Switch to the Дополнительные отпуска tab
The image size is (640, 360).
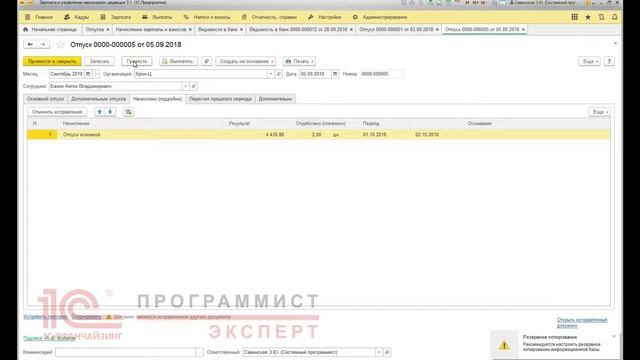98,99
